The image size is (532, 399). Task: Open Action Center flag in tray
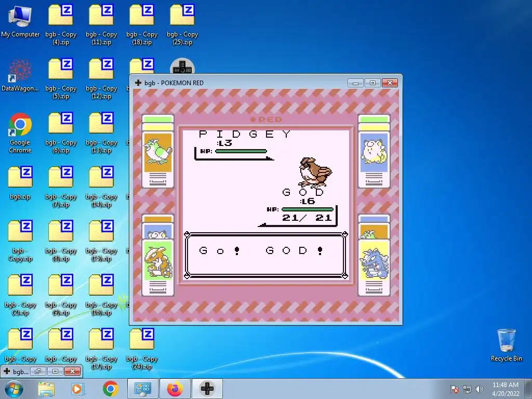(x=454, y=389)
